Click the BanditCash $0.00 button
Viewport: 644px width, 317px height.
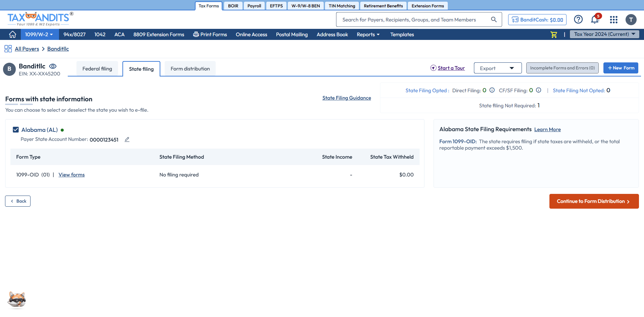point(537,20)
